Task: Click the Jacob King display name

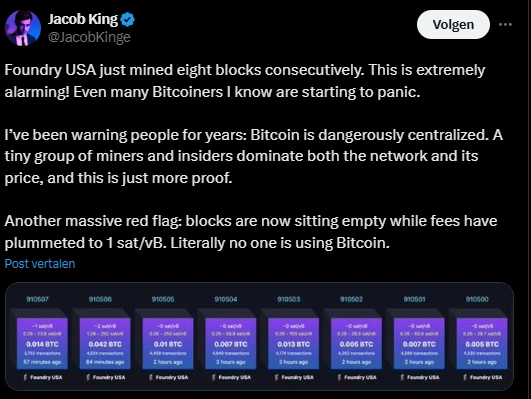Action: pos(83,19)
